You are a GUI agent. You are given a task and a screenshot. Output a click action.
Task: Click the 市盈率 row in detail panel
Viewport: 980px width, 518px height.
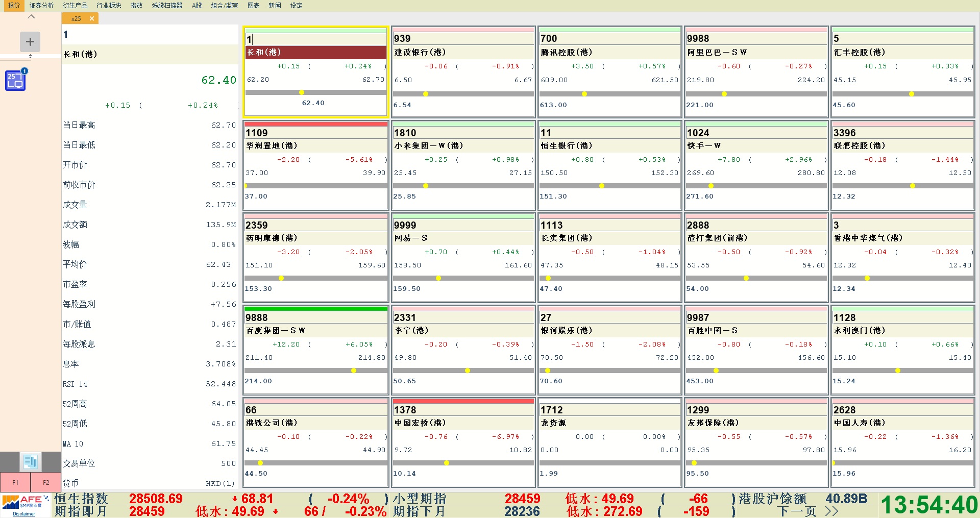coord(150,284)
